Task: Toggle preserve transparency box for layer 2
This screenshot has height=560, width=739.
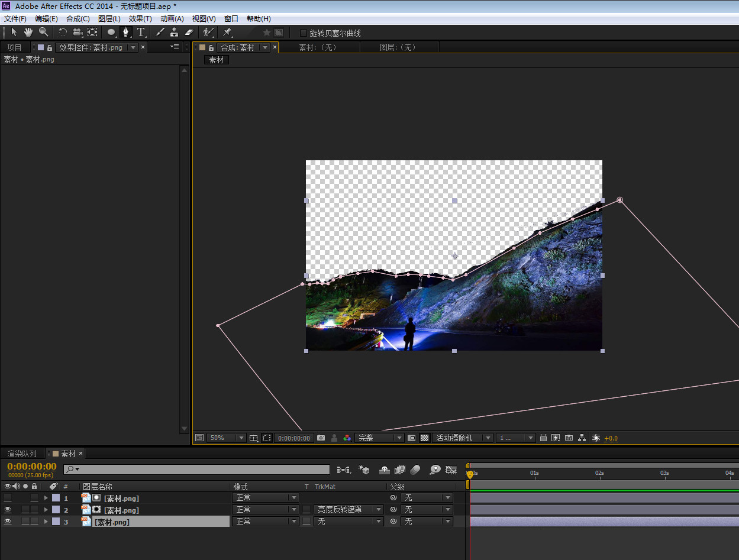Action: [306, 510]
